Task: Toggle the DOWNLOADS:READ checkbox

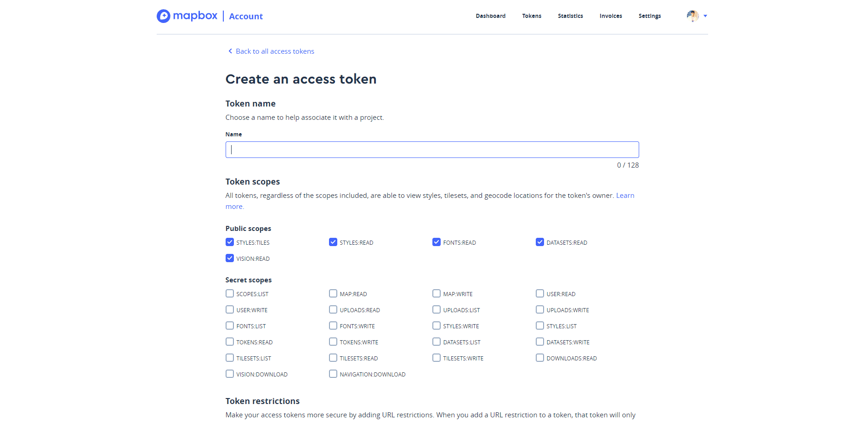Action: (x=540, y=358)
